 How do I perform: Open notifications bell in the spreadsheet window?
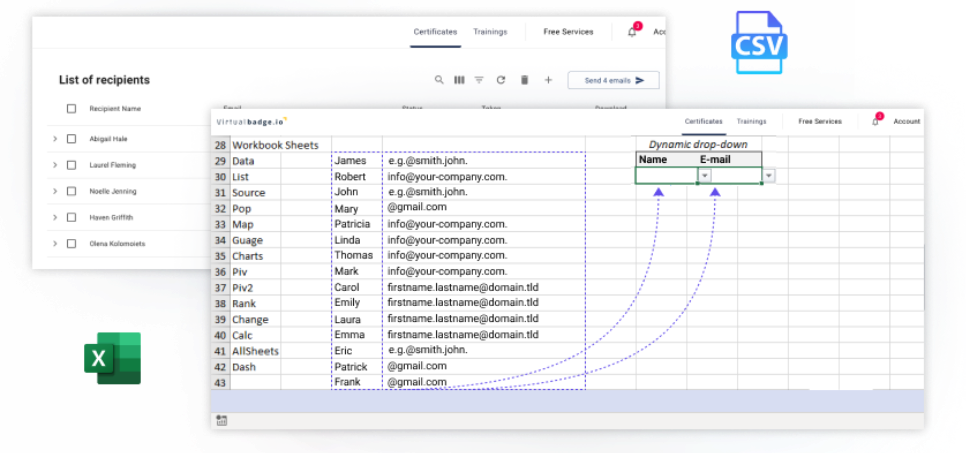[875, 122]
